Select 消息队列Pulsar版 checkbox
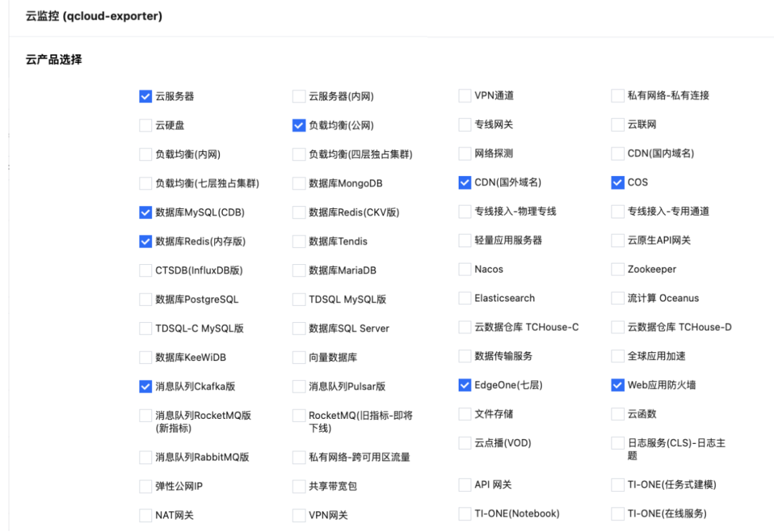Screen dimensions: 774x532 point(299,387)
